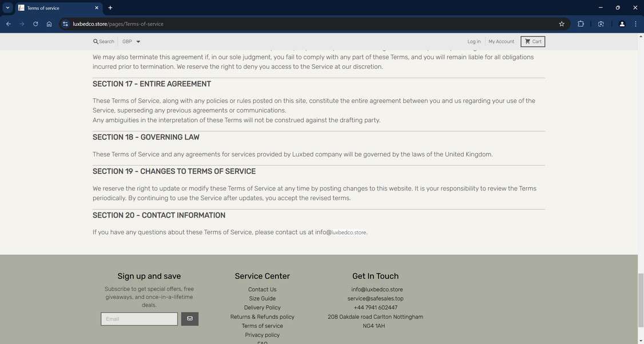Click the Log in link

[x=474, y=42]
